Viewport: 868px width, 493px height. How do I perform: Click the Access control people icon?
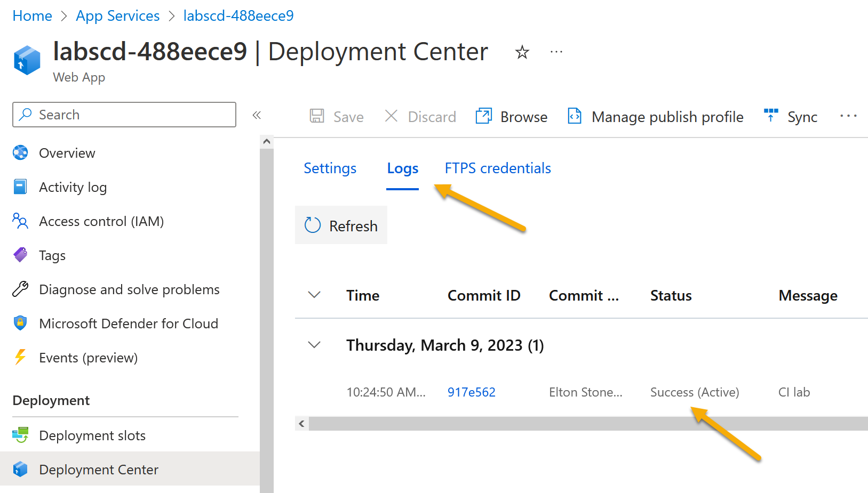tap(20, 221)
